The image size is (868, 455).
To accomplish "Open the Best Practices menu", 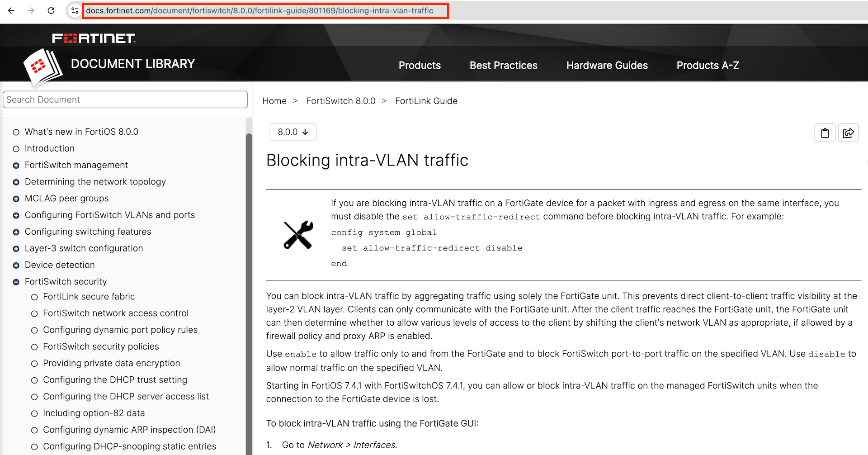I will tap(504, 66).
